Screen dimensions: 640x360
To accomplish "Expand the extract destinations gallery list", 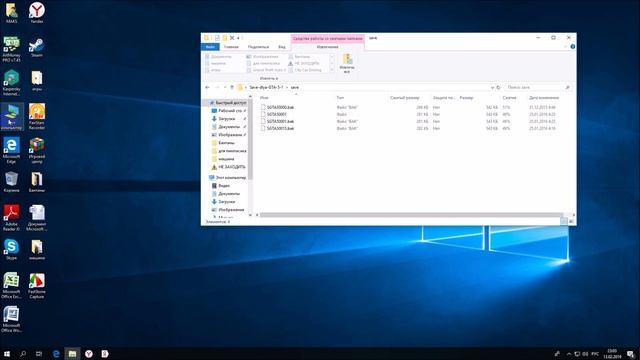I will [331, 70].
